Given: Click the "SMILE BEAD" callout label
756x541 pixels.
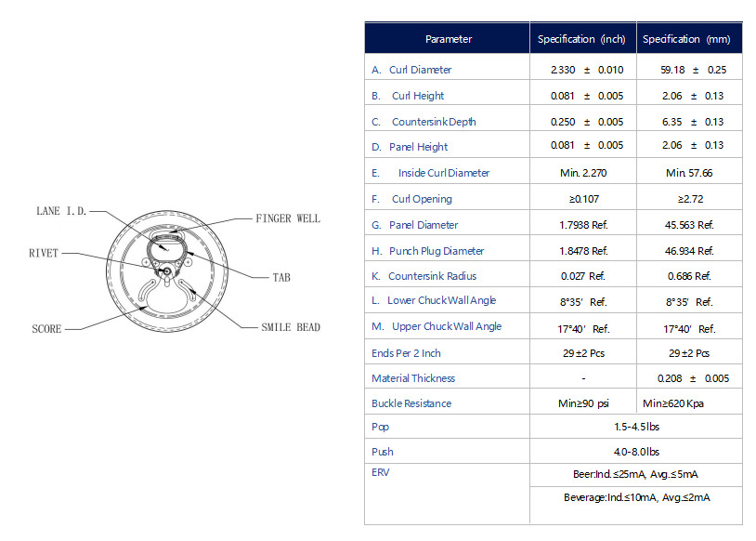Looking at the screenshot, I should coord(291,327).
